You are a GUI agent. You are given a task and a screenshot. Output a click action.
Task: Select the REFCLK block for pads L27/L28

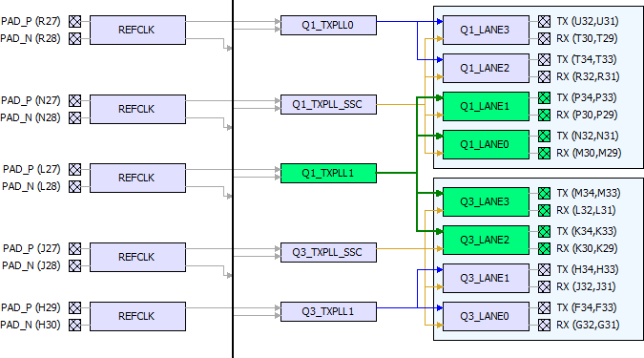137,178
